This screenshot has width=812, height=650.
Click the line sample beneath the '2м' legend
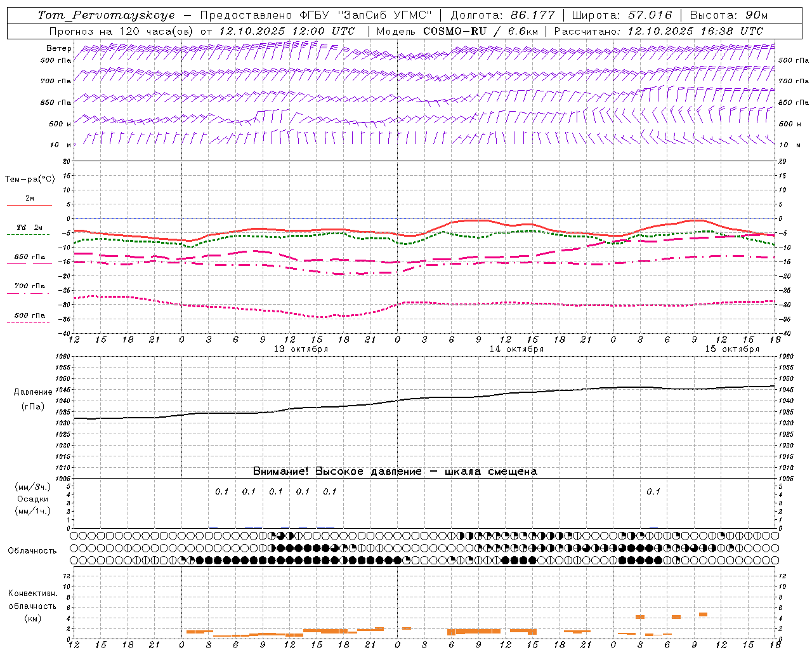point(29,205)
